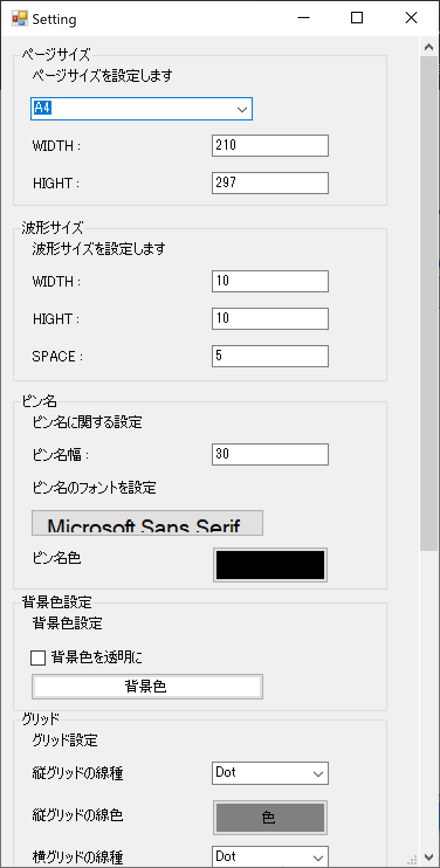Image resolution: width=440 pixels, height=868 pixels.
Task: Click the SPACE field showing 5
Action: tap(270, 356)
